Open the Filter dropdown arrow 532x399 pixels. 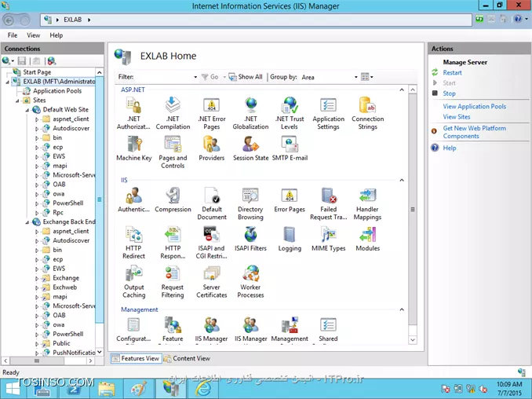click(195, 77)
